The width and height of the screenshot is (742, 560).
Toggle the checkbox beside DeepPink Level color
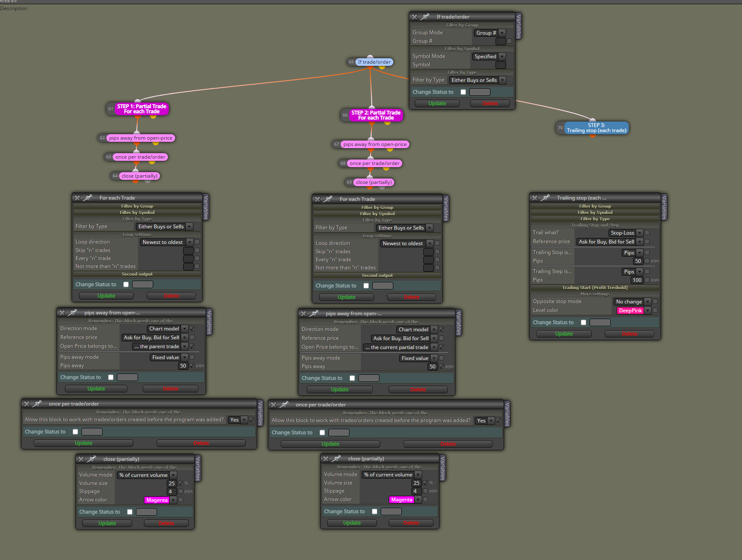[x=655, y=310]
